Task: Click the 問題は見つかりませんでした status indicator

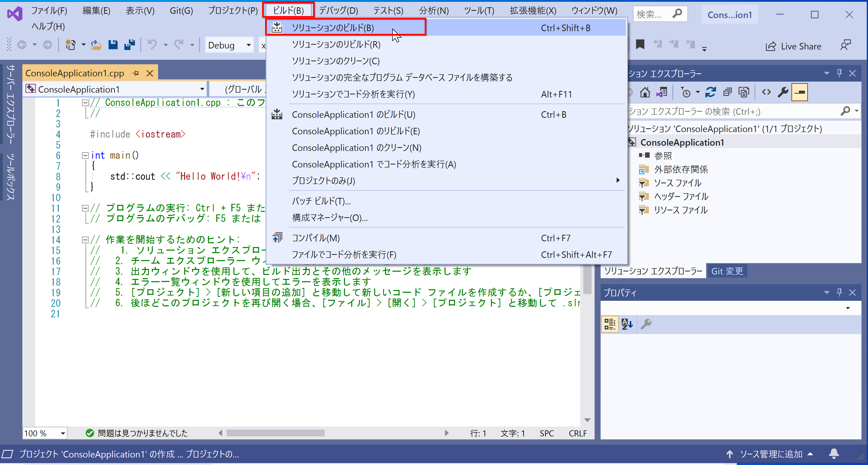Action: 136,433
